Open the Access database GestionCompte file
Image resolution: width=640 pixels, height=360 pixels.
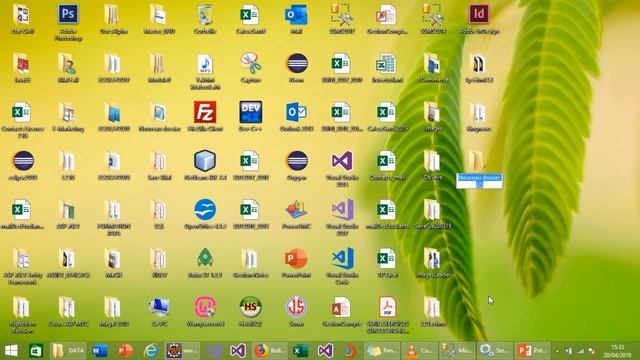coord(342,307)
